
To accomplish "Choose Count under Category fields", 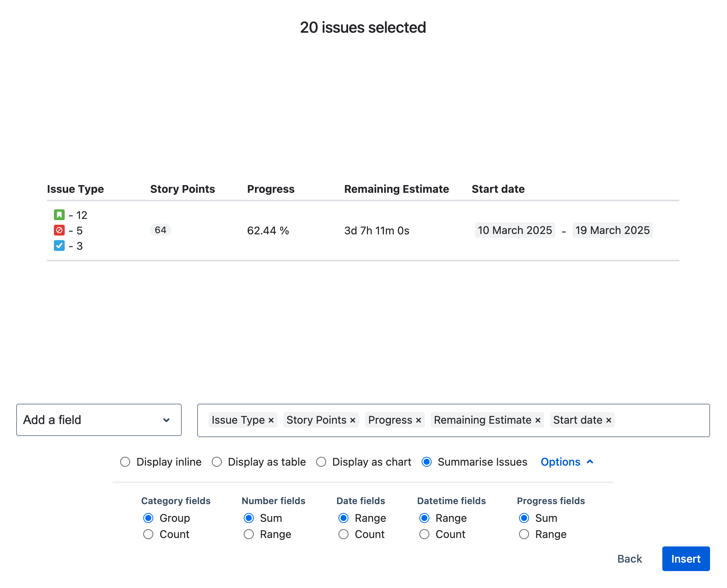I will click(x=148, y=534).
